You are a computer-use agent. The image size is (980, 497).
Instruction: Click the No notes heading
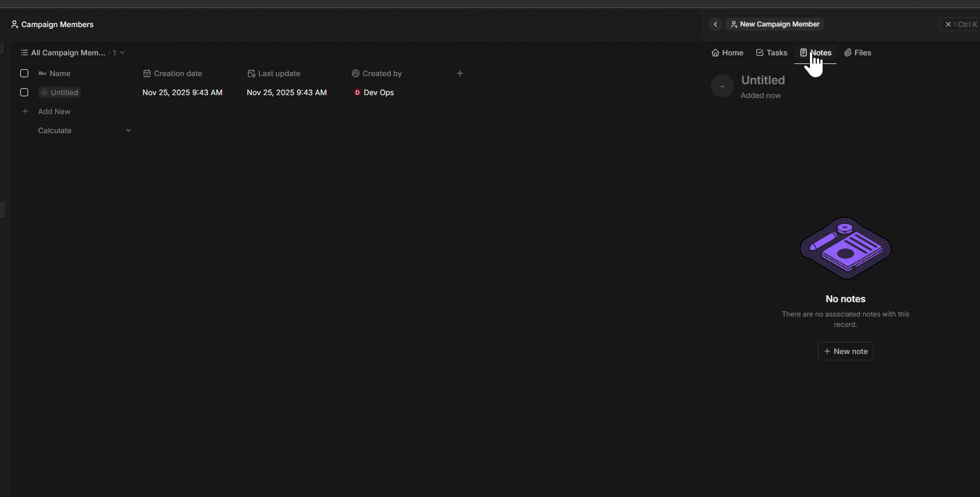[x=846, y=299]
